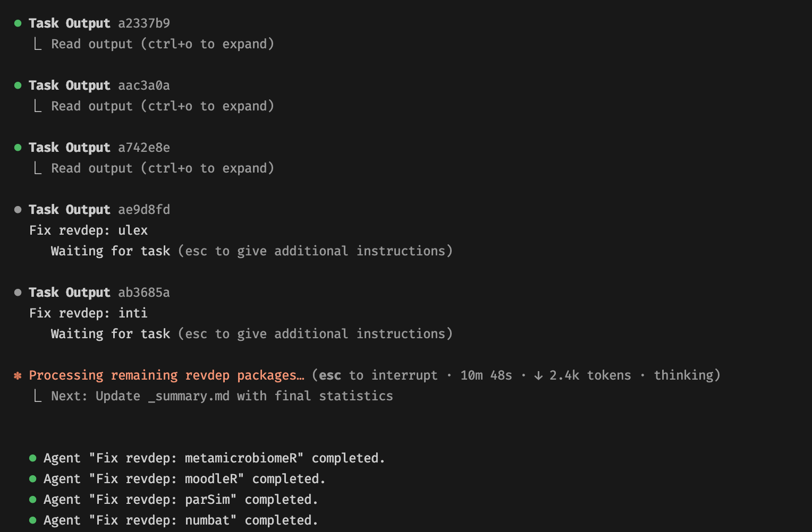This screenshot has height=532, width=812.
Task: Click the down arrow icon before 2.4k tokens
Action: click(x=538, y=376)
